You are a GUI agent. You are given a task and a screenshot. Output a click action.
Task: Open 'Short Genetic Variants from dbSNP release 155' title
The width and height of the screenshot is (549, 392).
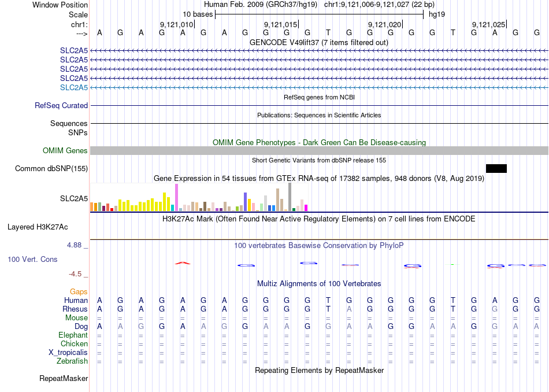point(319,161)
